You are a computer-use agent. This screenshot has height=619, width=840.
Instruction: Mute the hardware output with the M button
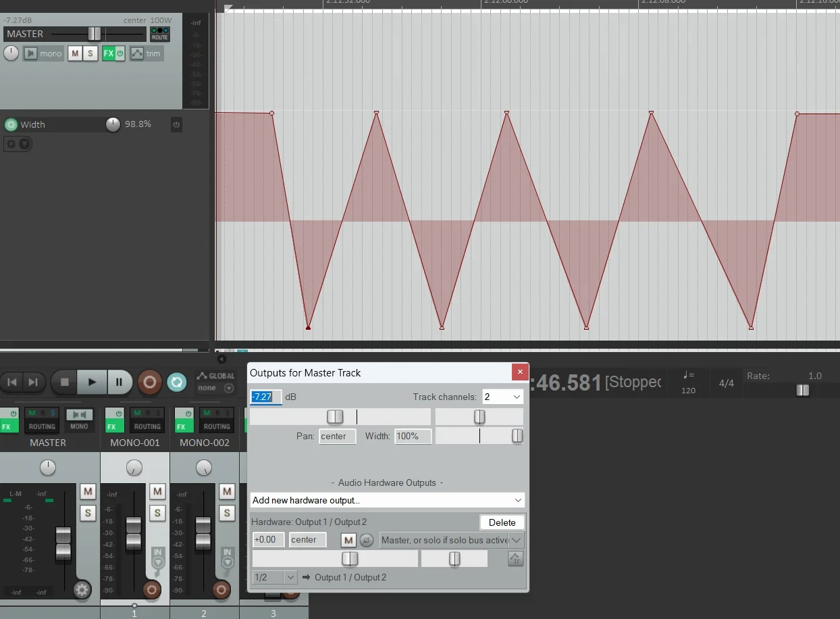348,540
